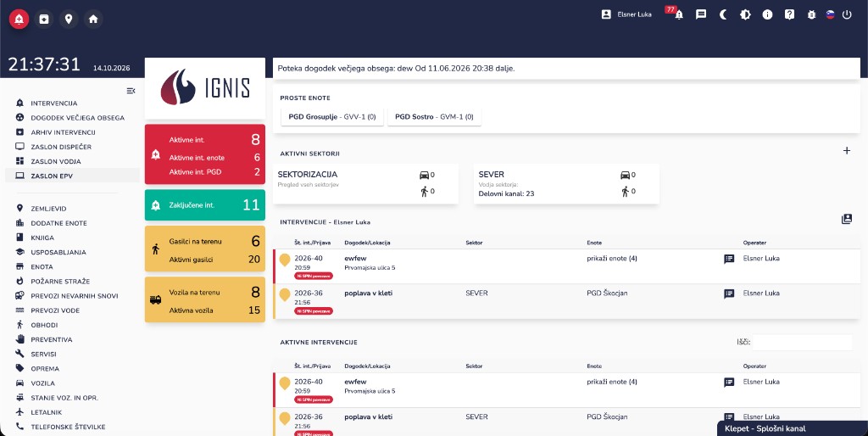This screenshot has width=868, height=436.
Task: Open user profile Elsner Luka
Action: point(626,14)
